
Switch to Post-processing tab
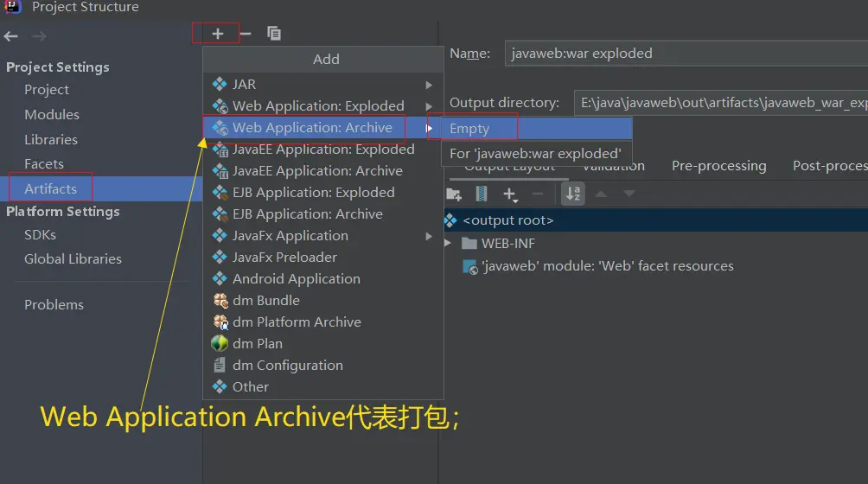click(x=830, y=165)
